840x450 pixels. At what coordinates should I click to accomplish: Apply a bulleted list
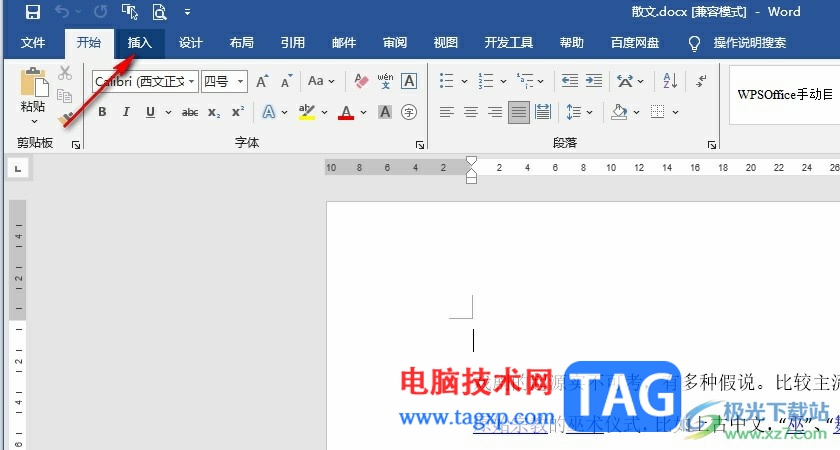[x=446, y=81]
